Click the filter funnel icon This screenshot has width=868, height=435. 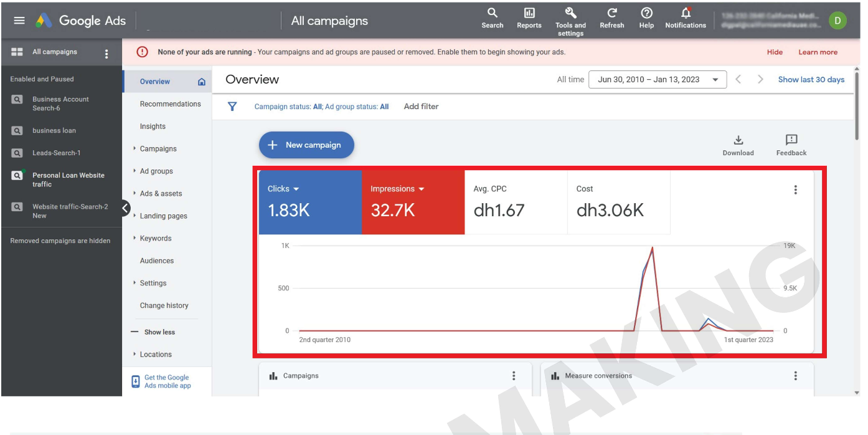pos(232,107)
